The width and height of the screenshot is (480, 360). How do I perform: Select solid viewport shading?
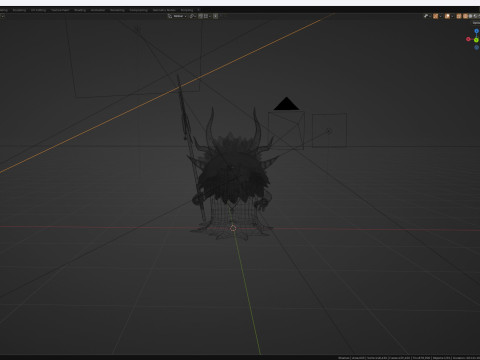pyautogui.click(x=470, y=16)
